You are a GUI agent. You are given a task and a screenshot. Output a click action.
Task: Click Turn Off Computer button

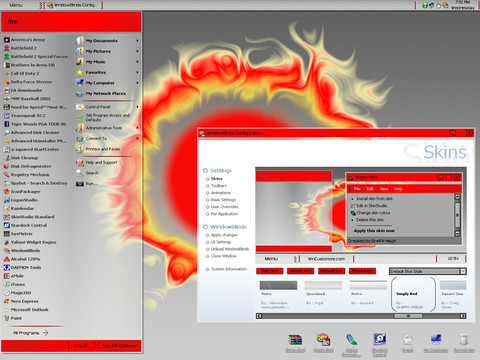(x=115, y=346)
